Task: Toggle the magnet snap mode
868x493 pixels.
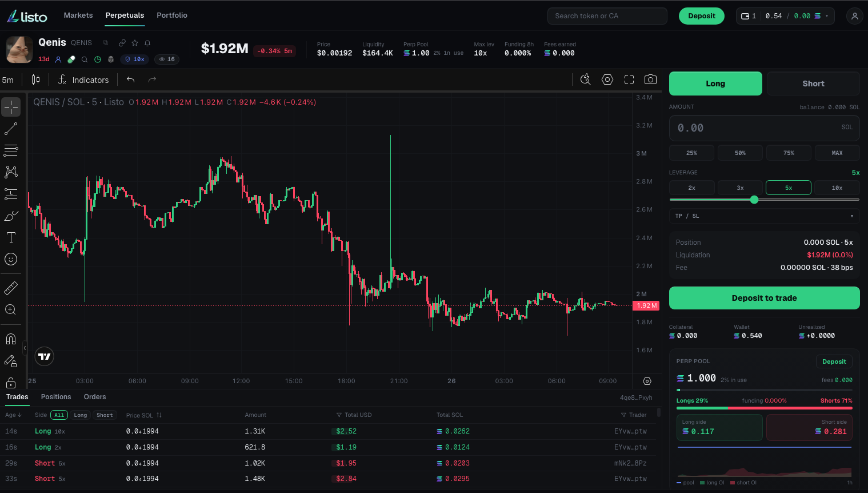Action: pos(11,339)
